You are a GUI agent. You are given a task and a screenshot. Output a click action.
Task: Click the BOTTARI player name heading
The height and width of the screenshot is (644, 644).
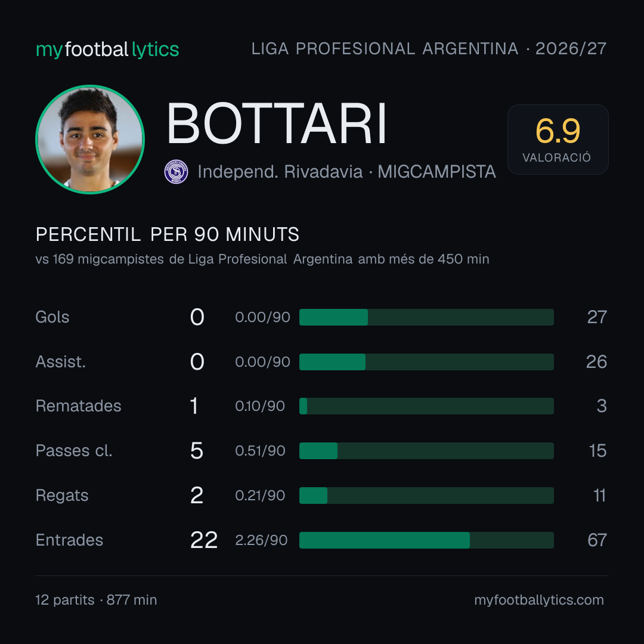(277, 123)
